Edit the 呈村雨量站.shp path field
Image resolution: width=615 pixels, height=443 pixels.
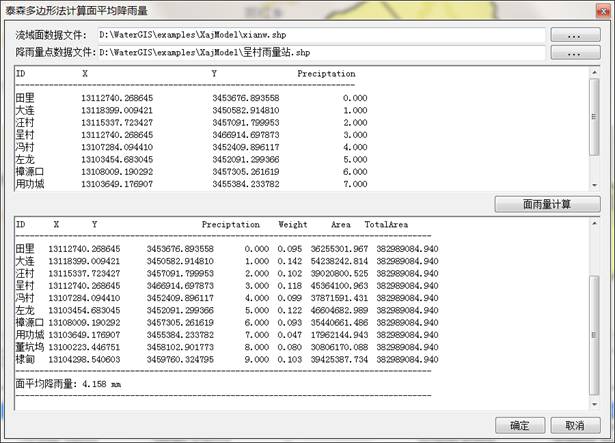tap(321, 53)
